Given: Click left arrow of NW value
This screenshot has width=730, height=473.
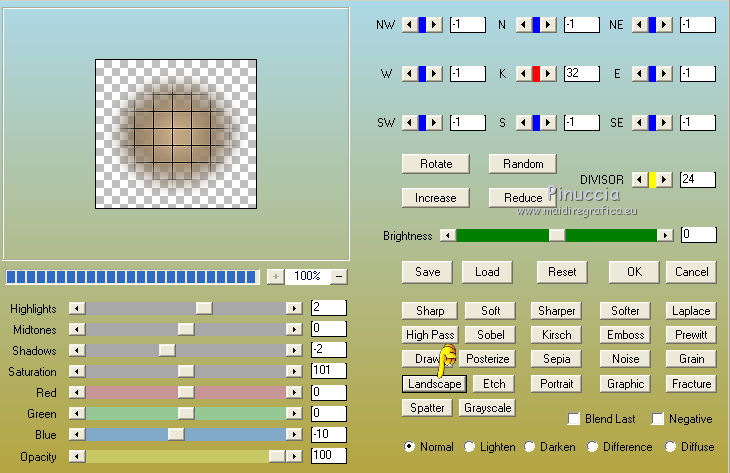Looking at the screenshot, I should (408, 24).
